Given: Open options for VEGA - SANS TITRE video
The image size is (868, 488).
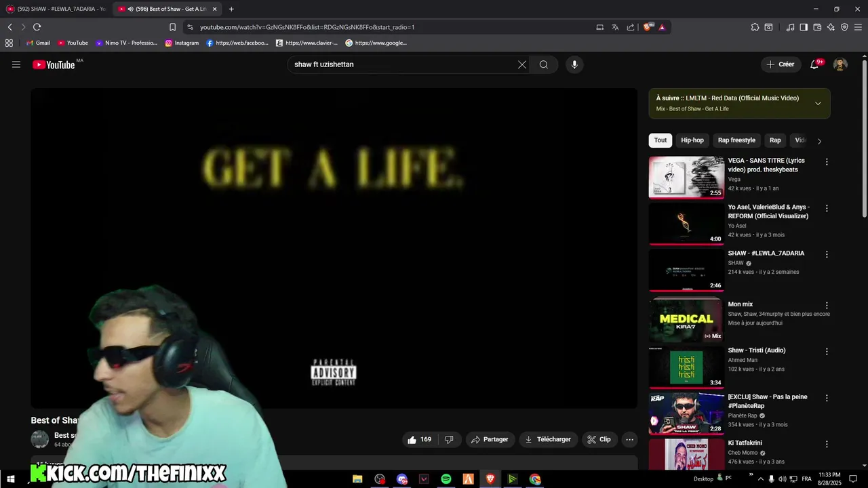Looking at the screenshot, I should coord(827,162).
